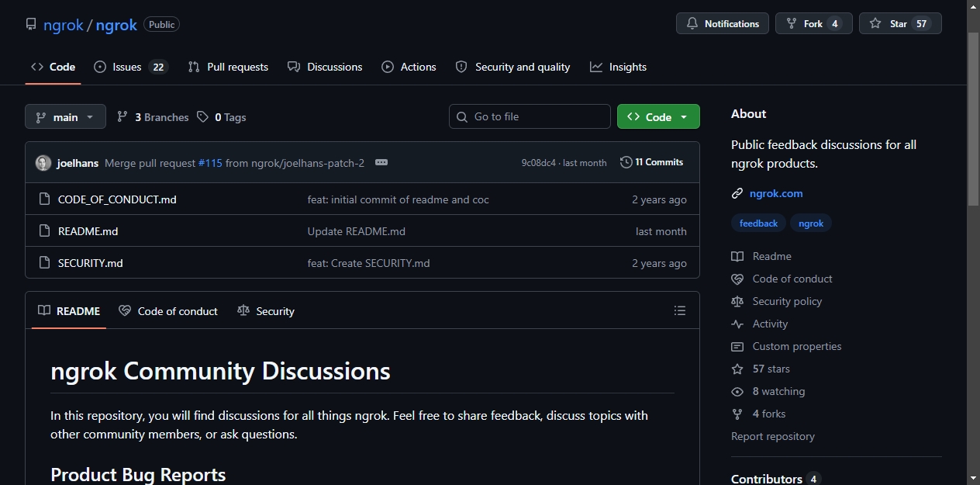The width and height of the screenshot is (980, 485).
Task: Click the pulse icon beside Activity
Action: (737, 324)
